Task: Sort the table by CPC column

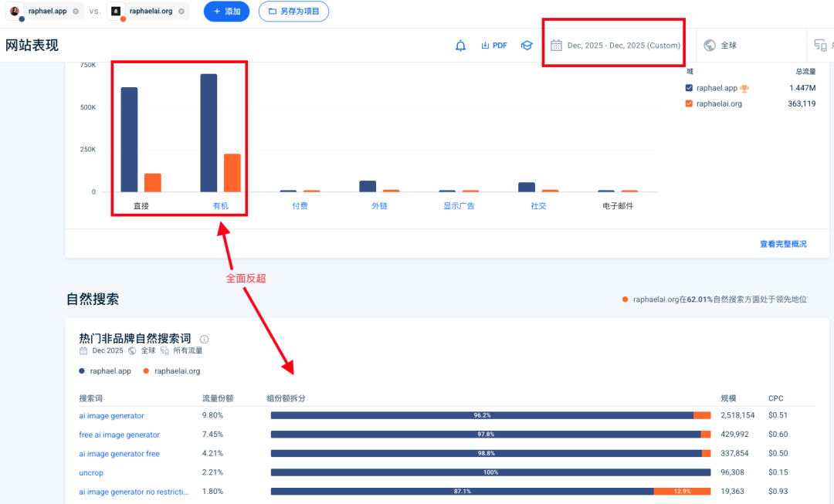Action: (x=775, y=398)
